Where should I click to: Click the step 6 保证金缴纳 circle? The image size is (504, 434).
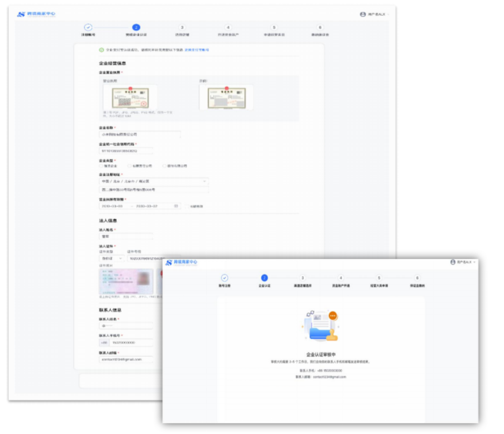click(417, 278)
